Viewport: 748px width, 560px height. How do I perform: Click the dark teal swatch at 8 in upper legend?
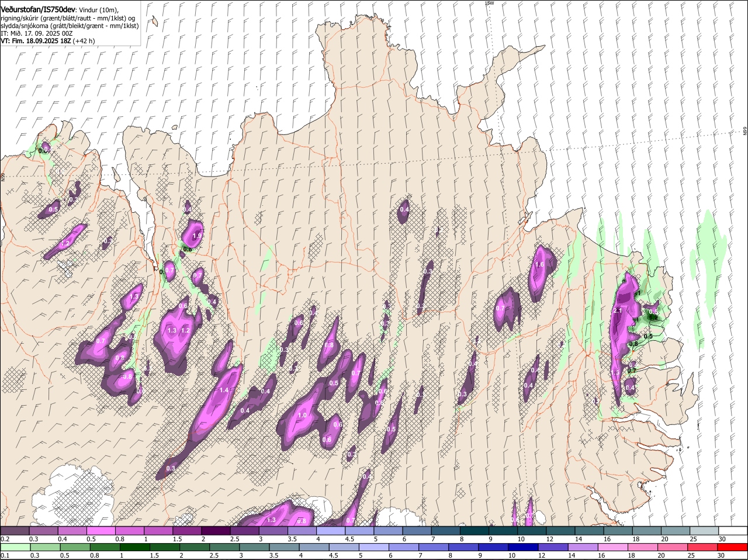[475, 530]
